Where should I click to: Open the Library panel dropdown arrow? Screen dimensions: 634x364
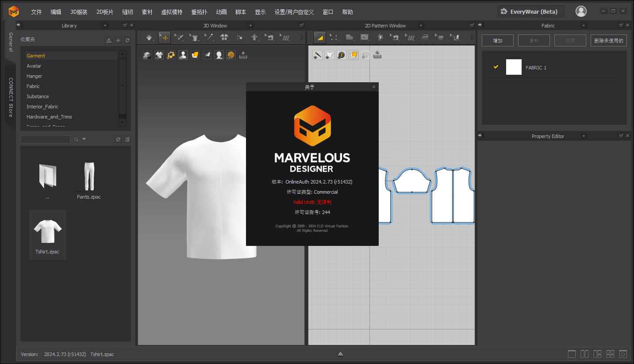tap(105, 26)
